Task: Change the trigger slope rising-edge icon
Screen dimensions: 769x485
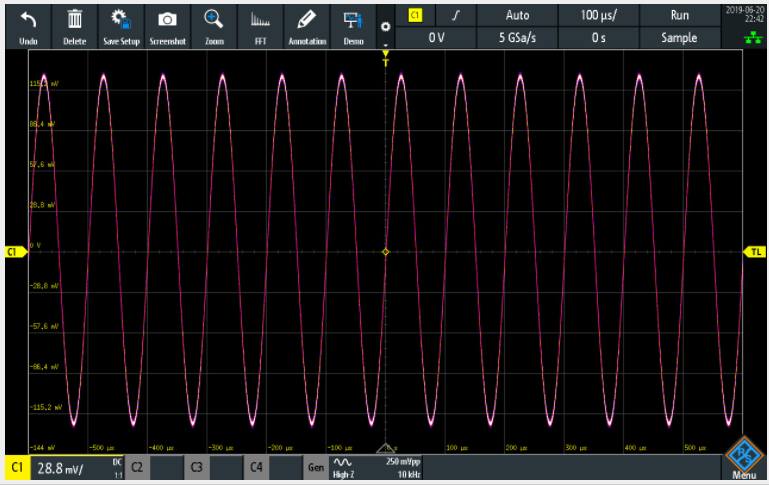Action: (x=456, y=15)
